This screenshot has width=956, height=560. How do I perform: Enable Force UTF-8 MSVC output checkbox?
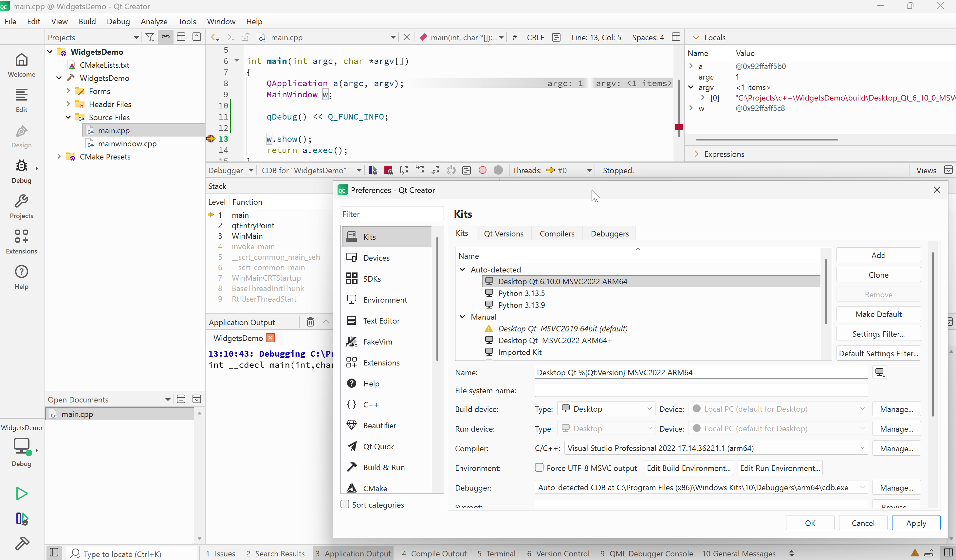[539, 468]
